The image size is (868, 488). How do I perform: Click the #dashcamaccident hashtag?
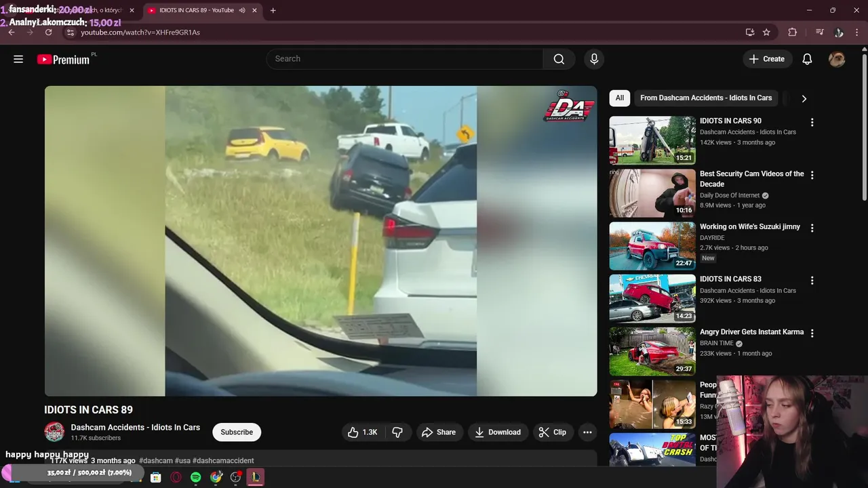coord(223,460)
